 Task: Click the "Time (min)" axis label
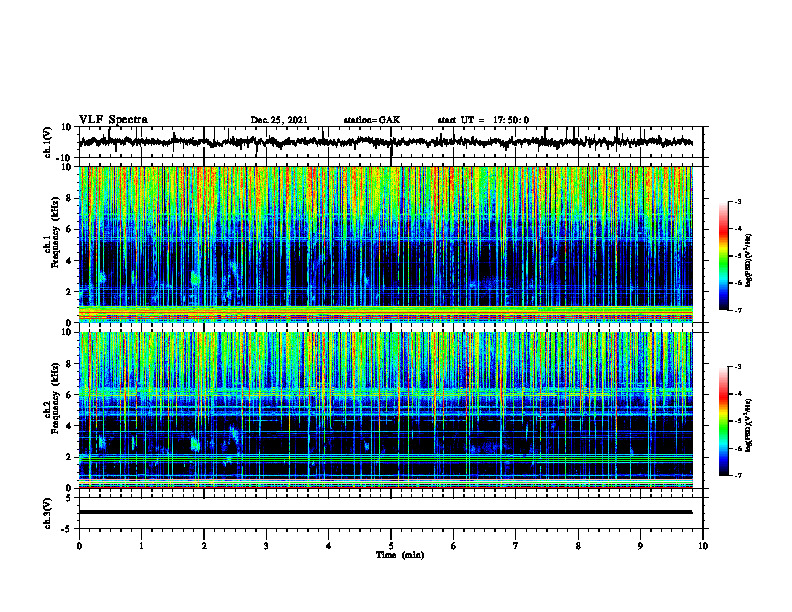pyautogui.click(x=400, y=555)
